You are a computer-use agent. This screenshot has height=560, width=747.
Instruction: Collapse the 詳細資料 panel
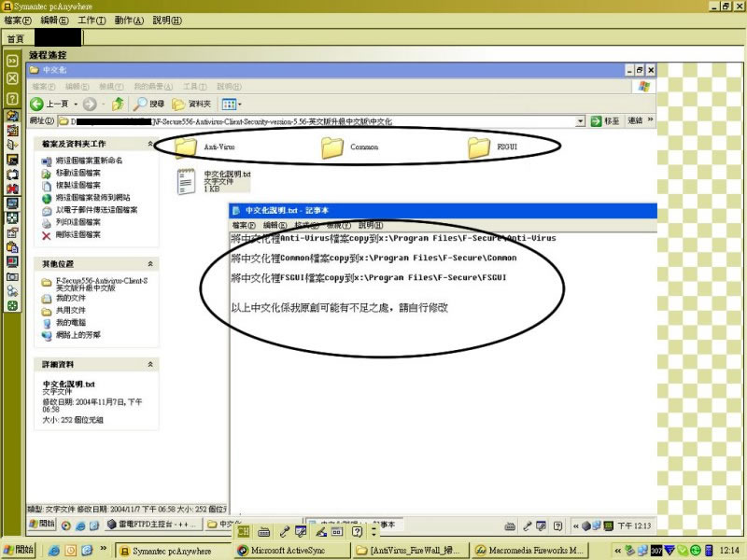[x=150, y=364]
